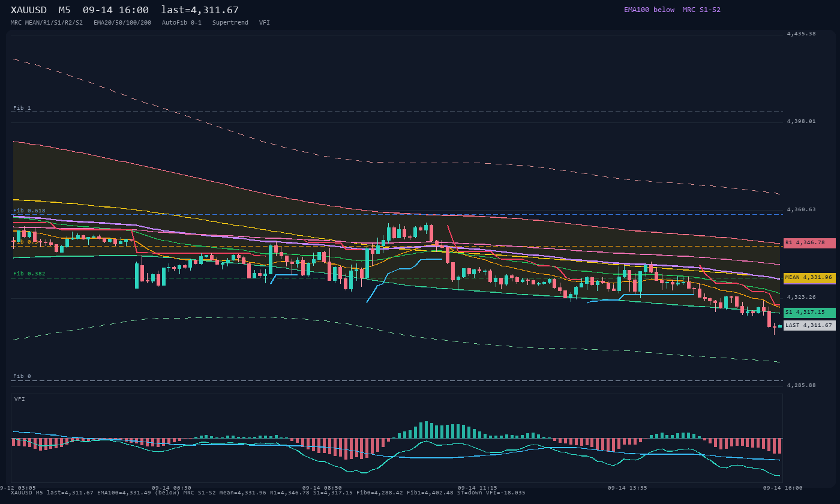Viewport: 840px width, 504px height.
Task: Click the 4,398.01 price axis label
Action: click(801, 121)
